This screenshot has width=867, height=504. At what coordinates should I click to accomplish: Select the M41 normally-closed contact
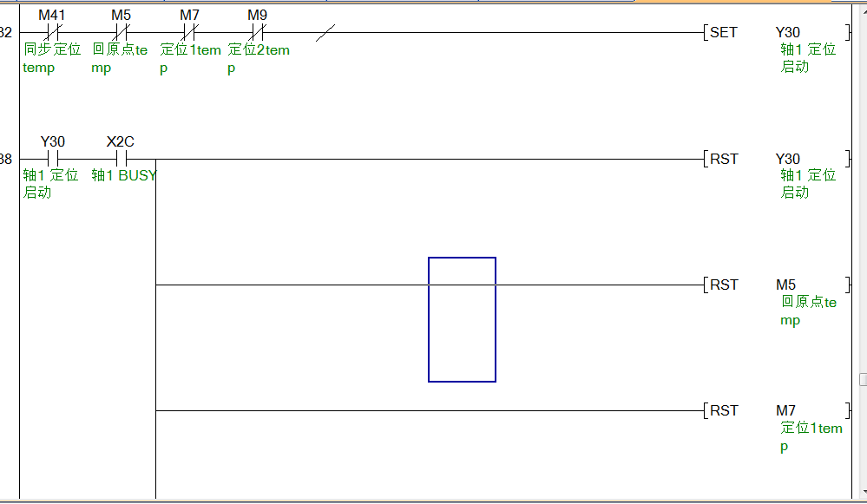click(x=52, y=33)
